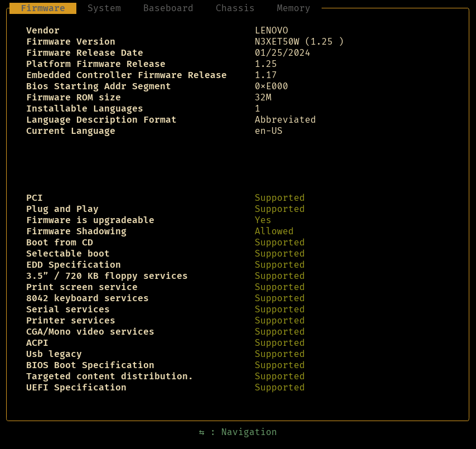Select the UEFI Specification row label
This screenshot has width=476, height=449.
(76, 388)
